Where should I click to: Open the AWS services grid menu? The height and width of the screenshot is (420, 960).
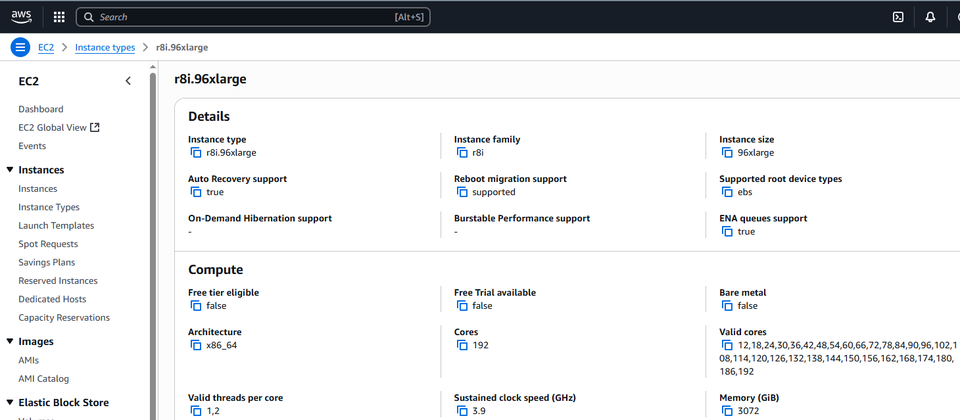pyautogui.click(x=59, y=17)
